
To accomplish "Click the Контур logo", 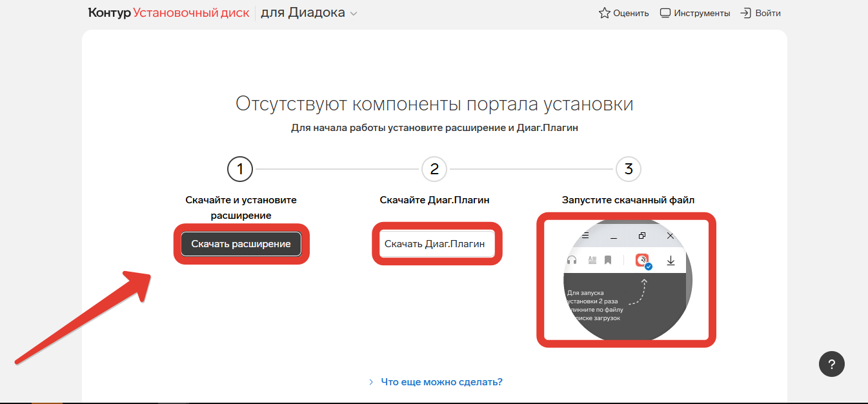I will click(109, 13).
